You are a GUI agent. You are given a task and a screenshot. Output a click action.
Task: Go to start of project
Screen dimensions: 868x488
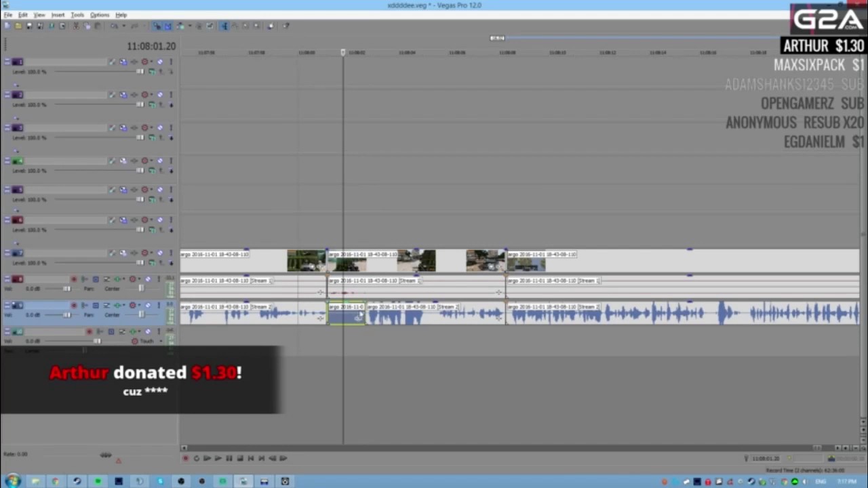point(250,458)
